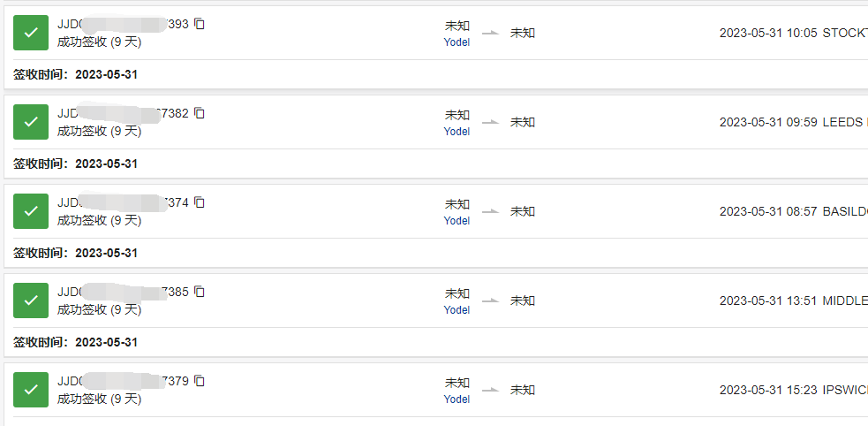Copy tracking number ending in 374
This screenshot has height=426, width=868.
(200, 202)
